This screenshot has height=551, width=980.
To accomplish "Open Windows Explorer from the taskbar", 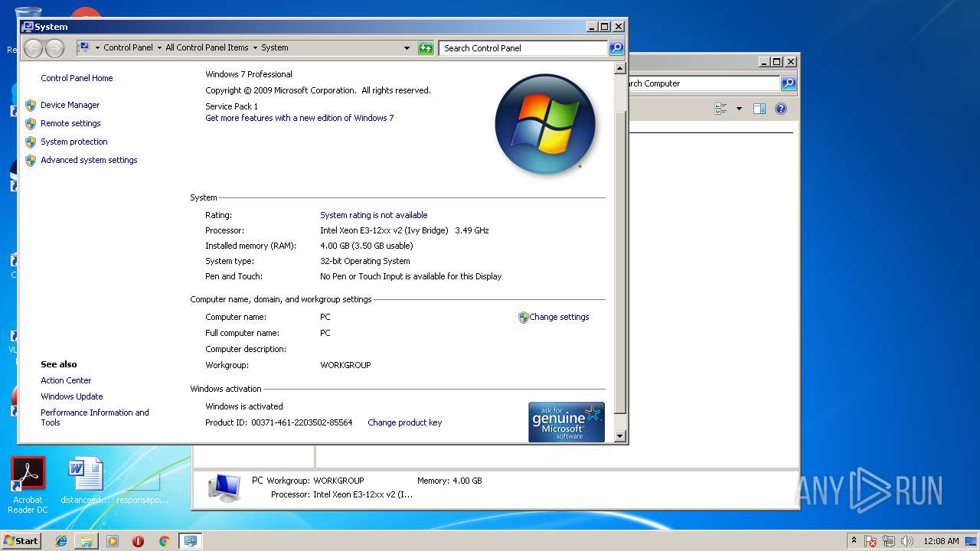I will click(87, 541).
